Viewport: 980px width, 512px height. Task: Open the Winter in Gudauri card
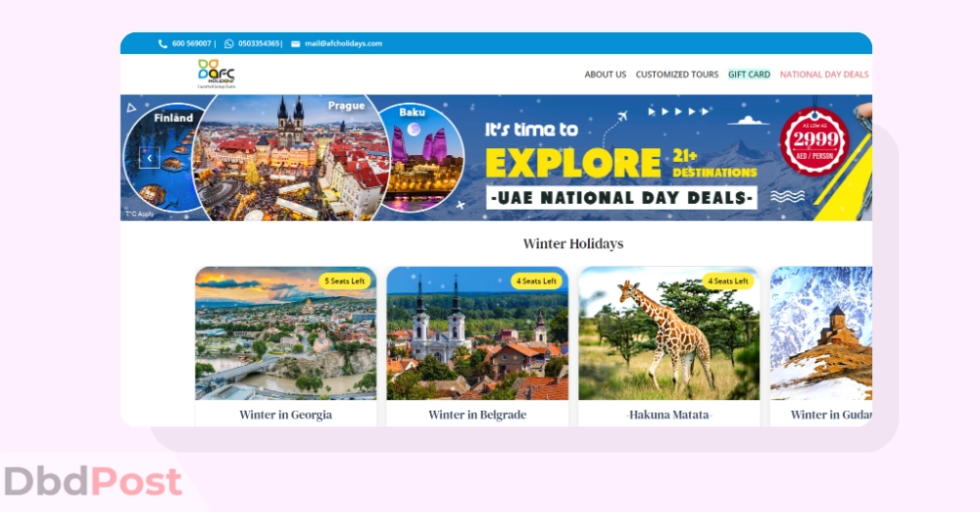tap(820, 346)
